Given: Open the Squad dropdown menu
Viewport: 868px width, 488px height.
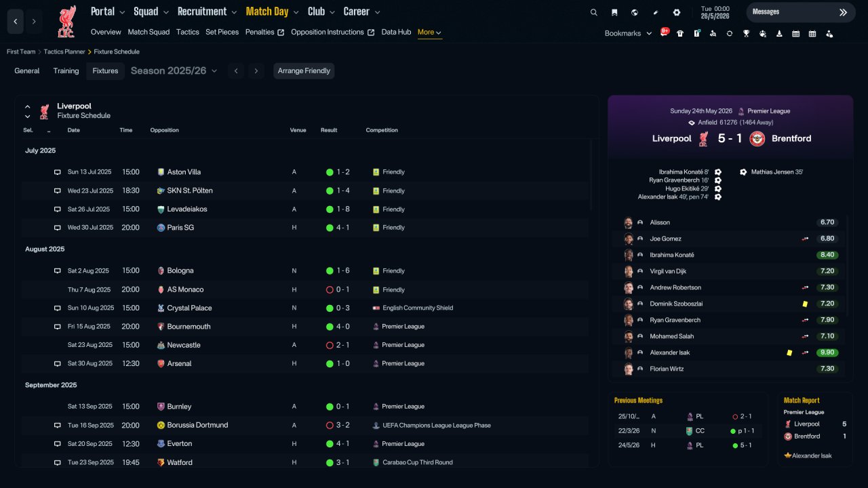Looking at the screenshot, I should pyautogui.click(x=151, y=12).
